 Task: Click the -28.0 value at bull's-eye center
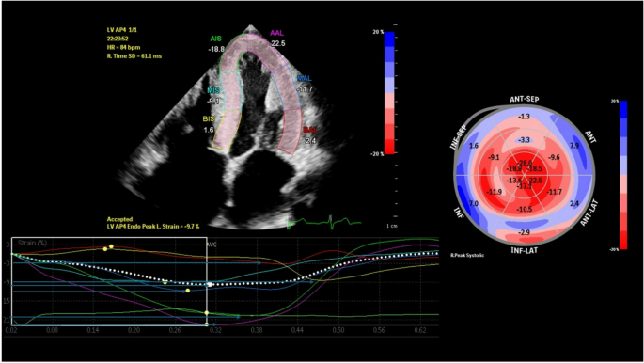[x=525, y=164]
